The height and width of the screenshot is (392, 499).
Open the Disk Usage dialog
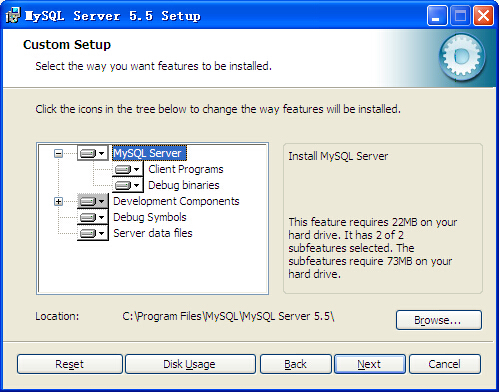[x=190, y=364]
